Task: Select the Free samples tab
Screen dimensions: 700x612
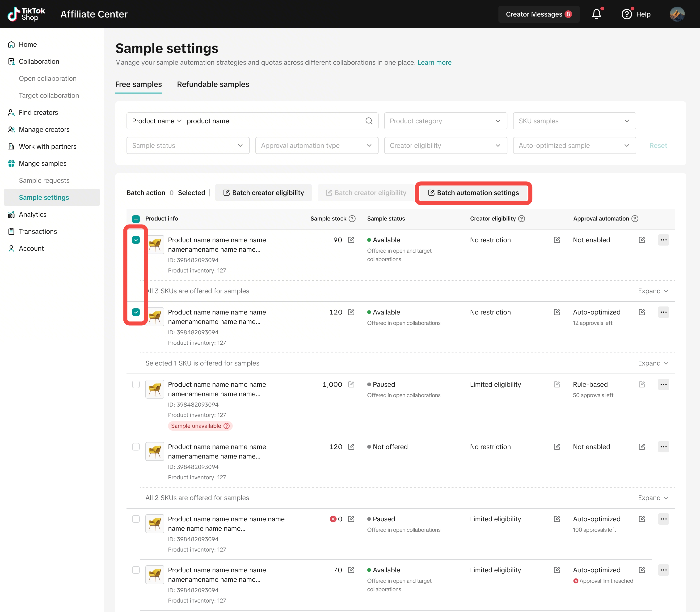Action: (139, 84)
